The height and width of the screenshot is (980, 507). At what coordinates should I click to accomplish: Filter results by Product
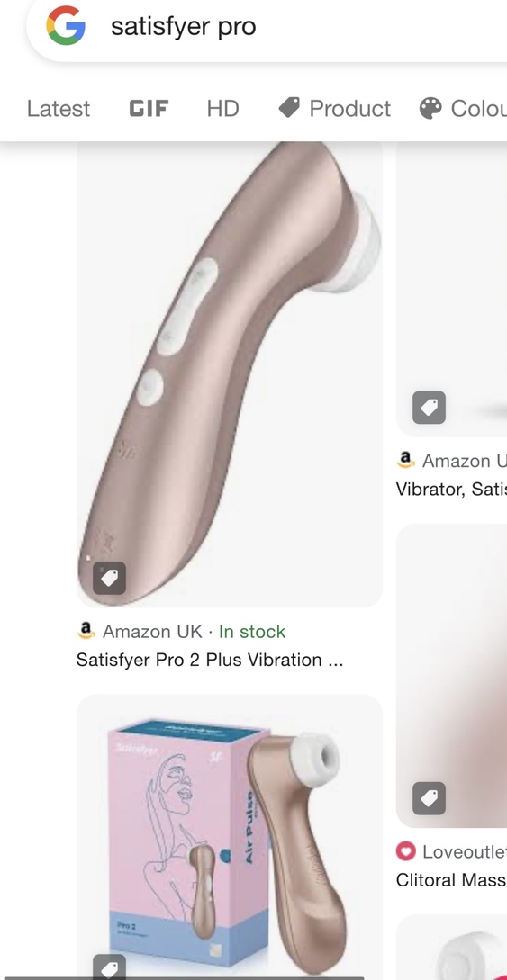click(x=334, y=108)
